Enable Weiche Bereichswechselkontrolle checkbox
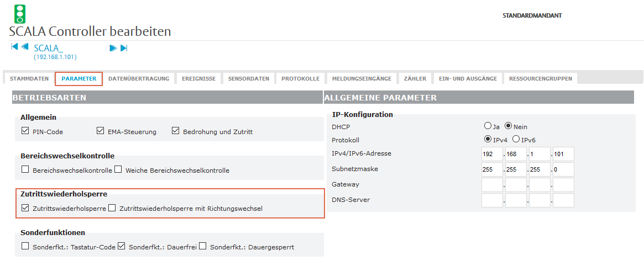644x261 pixels. pyautogui.click(x=118, y=170)
